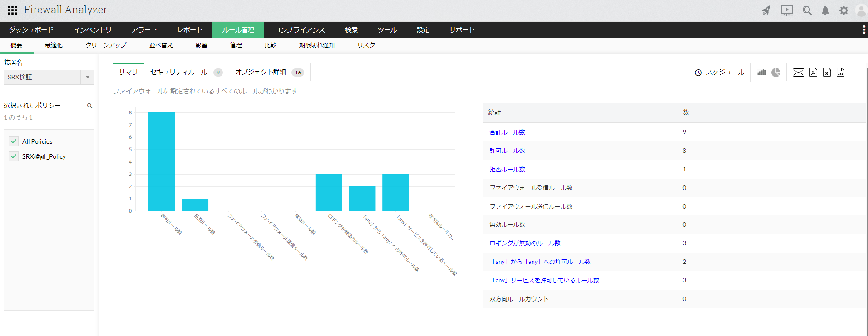868x336 pixels.
Task: Open the ロギングが無効のルール数 link
Action: (525, 243)
